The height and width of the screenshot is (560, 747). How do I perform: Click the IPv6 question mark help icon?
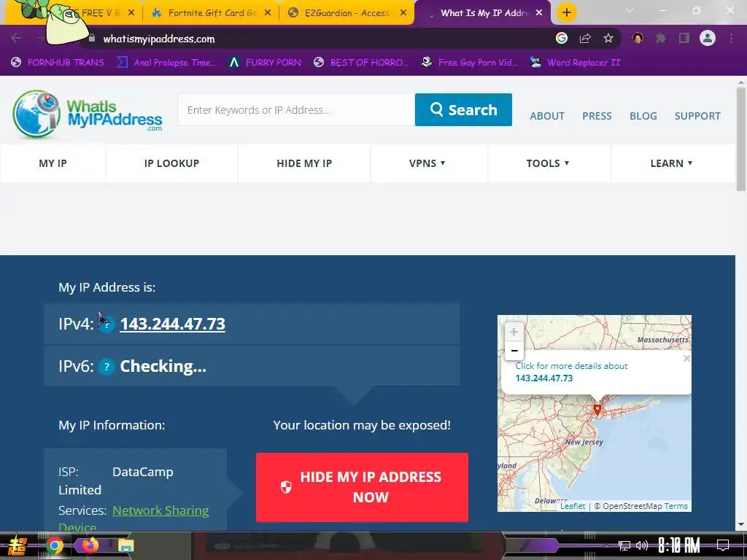(x=107, y=367)
